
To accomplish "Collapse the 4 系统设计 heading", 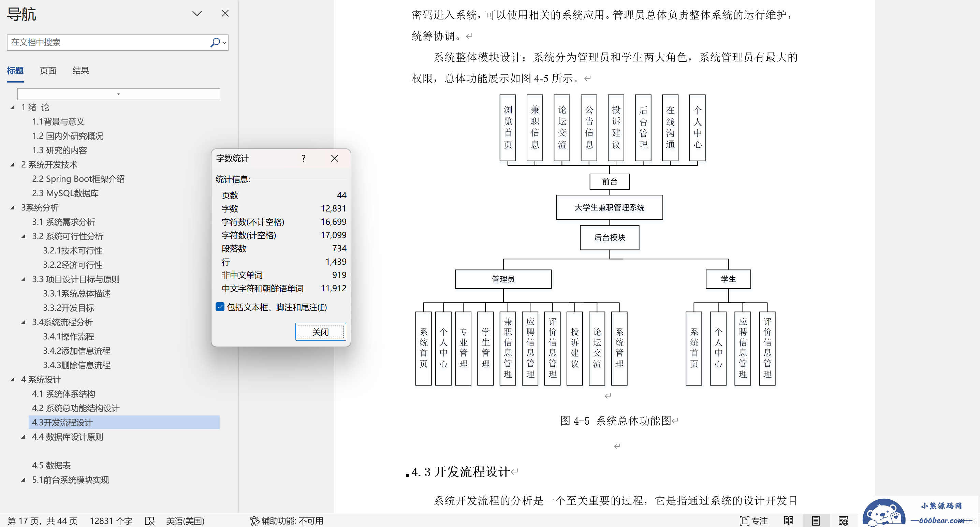I will (13, 379).
